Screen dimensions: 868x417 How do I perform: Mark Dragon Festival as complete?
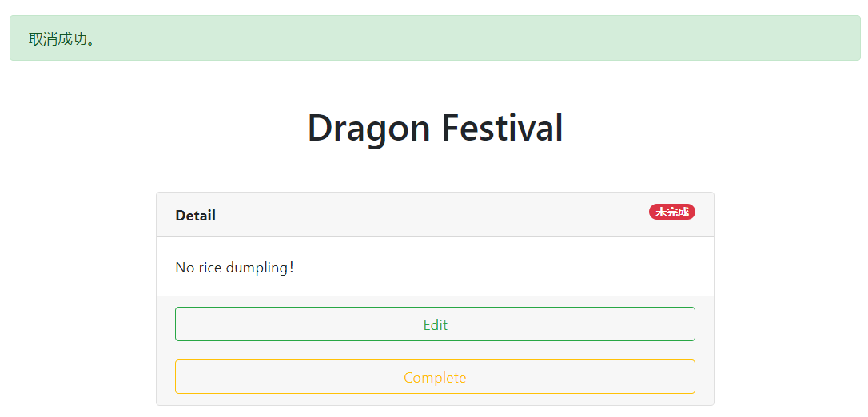click(x=435, y=377)
